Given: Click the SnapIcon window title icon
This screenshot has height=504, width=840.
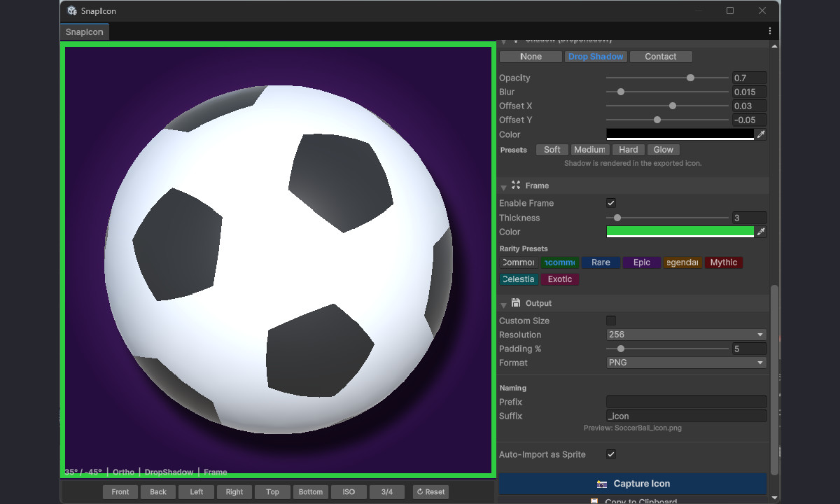Looking at the screenshot, I should [x=72, y=11].
